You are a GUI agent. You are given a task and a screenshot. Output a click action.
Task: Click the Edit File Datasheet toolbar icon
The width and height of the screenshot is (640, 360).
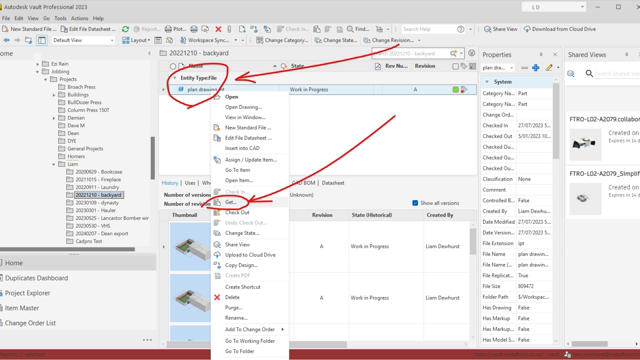pos(64,29)
